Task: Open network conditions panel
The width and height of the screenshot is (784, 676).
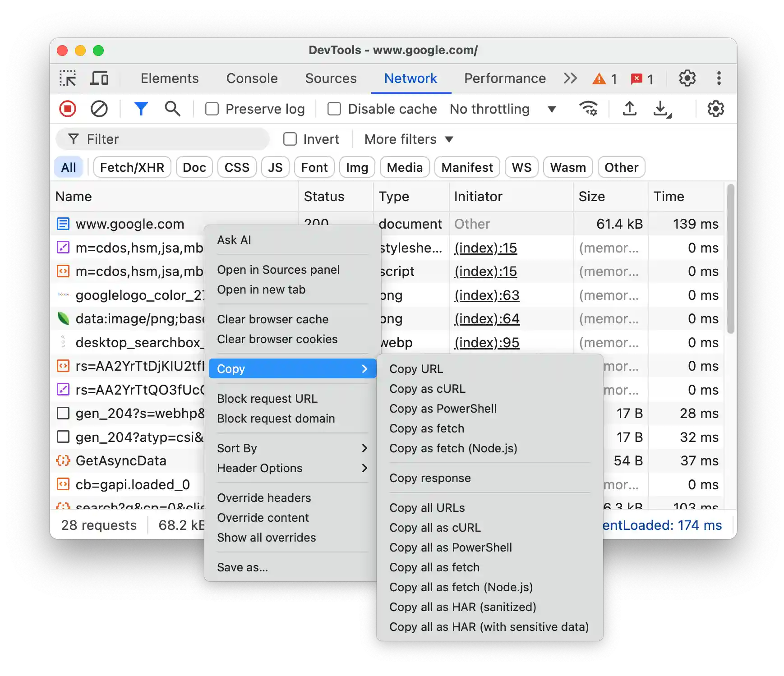Action: click(589, 109)
